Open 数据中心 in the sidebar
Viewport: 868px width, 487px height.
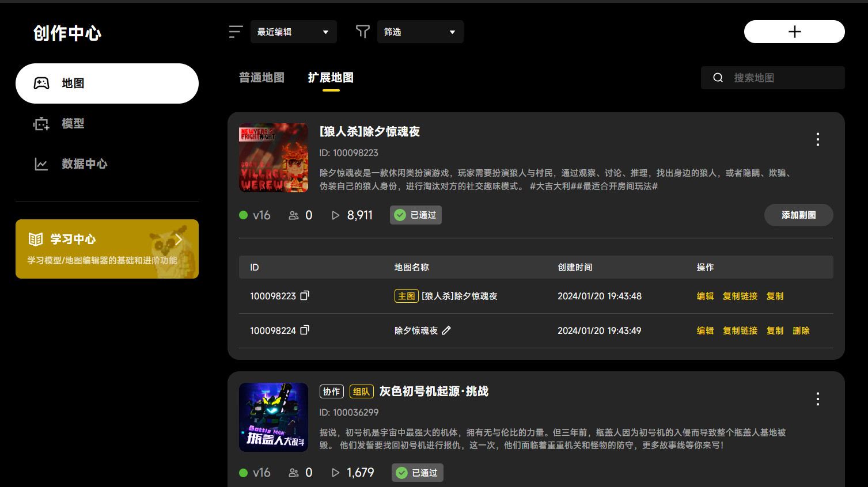(x=84, y=164)
